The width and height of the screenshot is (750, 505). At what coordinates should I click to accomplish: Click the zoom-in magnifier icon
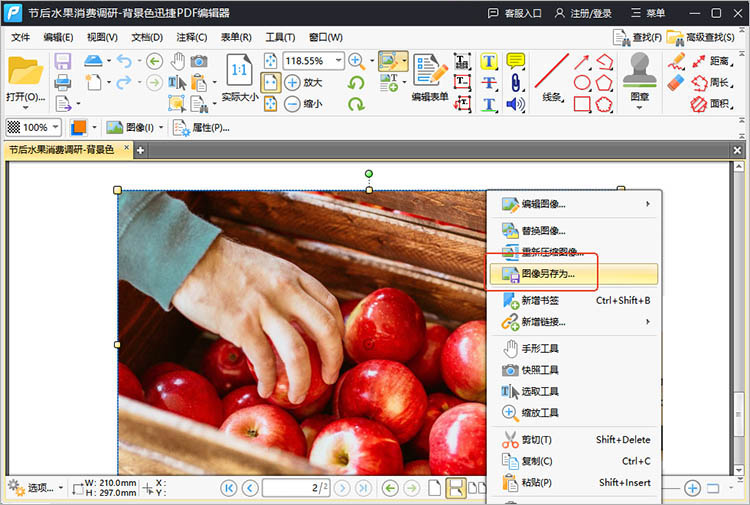tap(356, 61)
